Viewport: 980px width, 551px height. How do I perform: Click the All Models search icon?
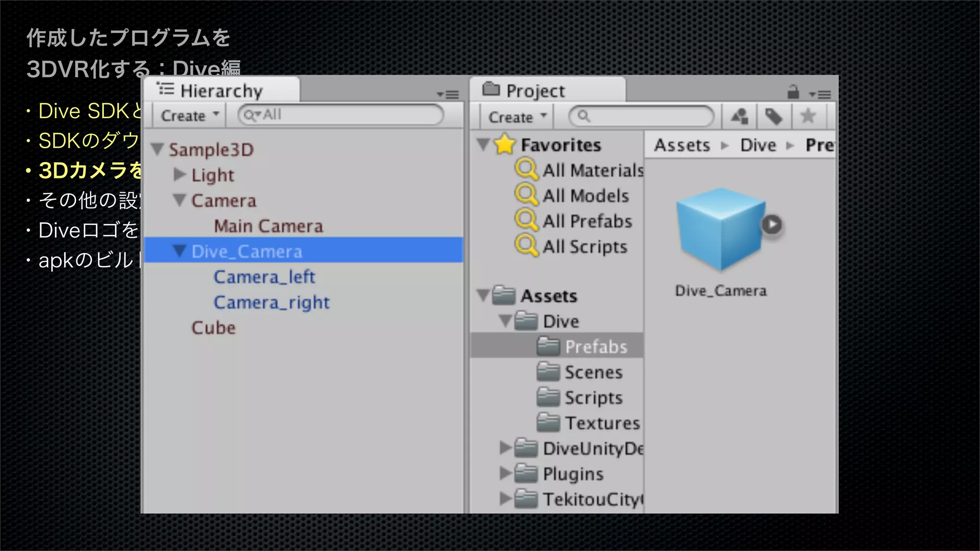point(527,195)
